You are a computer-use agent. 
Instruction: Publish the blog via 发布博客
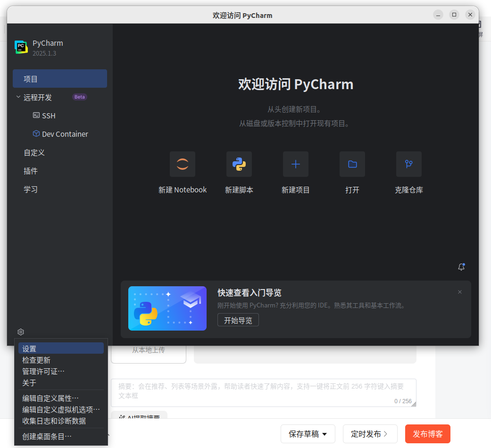coord(428,434)
